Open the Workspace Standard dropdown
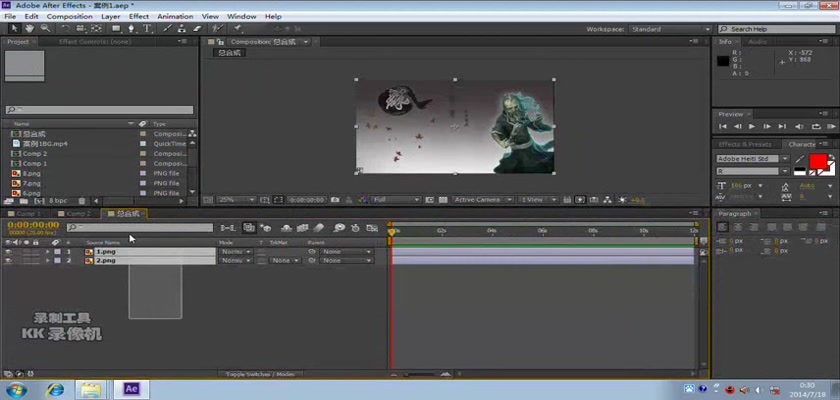This screenshot has width=840, height=400. pos(670,29)
